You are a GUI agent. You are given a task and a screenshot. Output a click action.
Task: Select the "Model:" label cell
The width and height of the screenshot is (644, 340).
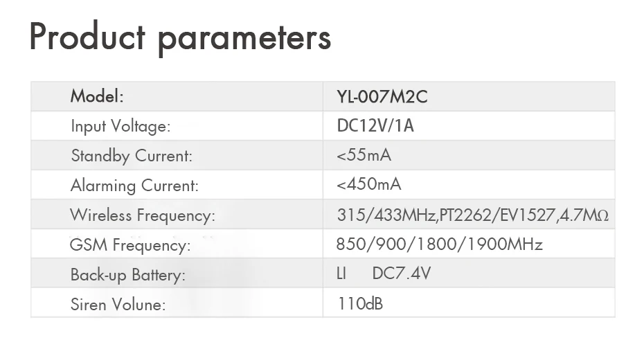97,96
